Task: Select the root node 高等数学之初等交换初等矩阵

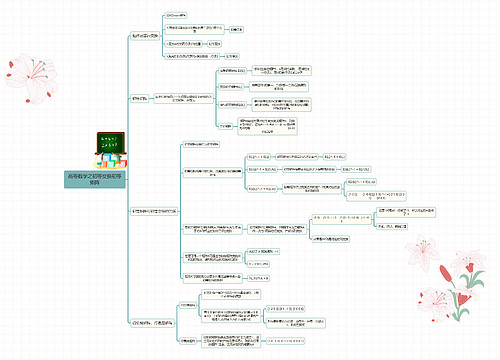Action: click(x=95, y=179)
